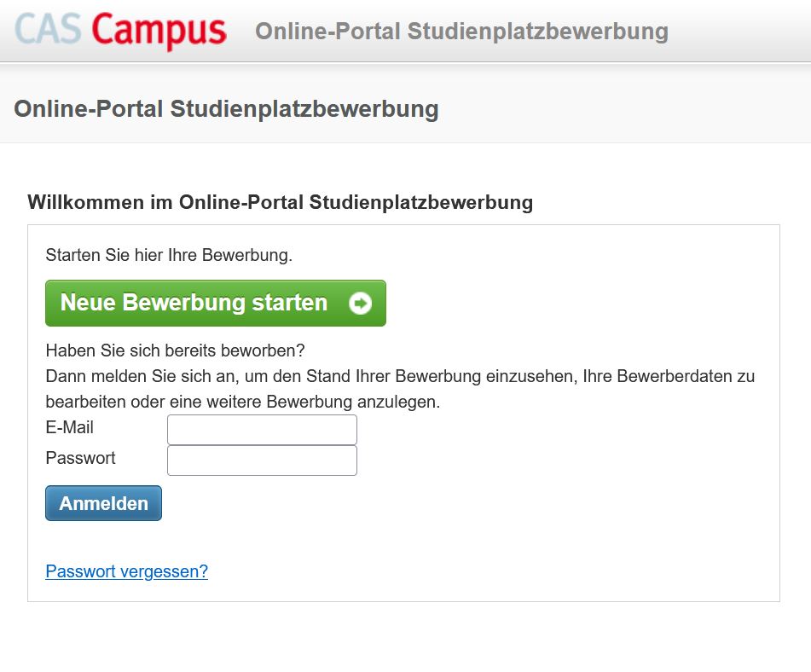This screenshot has height=672, width=811.
Task: Click the text Starten Sie hier Ihre Bewerbung
Action: 169,255
